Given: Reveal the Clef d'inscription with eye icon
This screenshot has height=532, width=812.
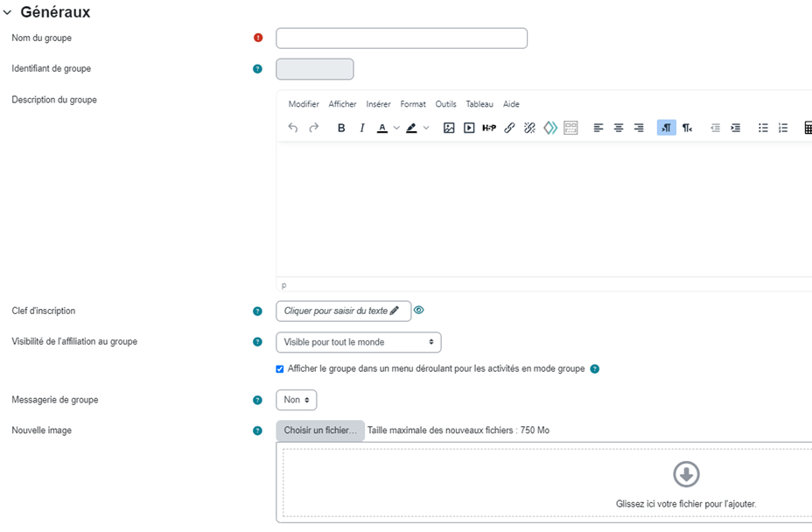Looking at the screenshot, I should point(419,311).
